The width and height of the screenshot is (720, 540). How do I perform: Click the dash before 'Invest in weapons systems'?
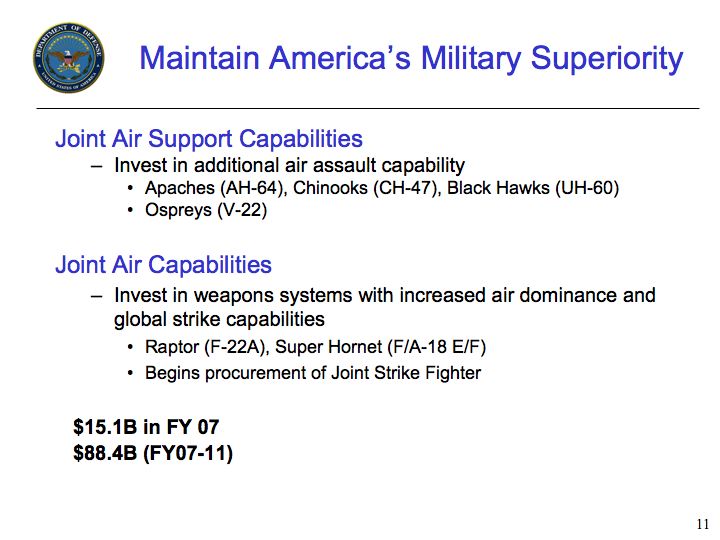click(96, 296)
